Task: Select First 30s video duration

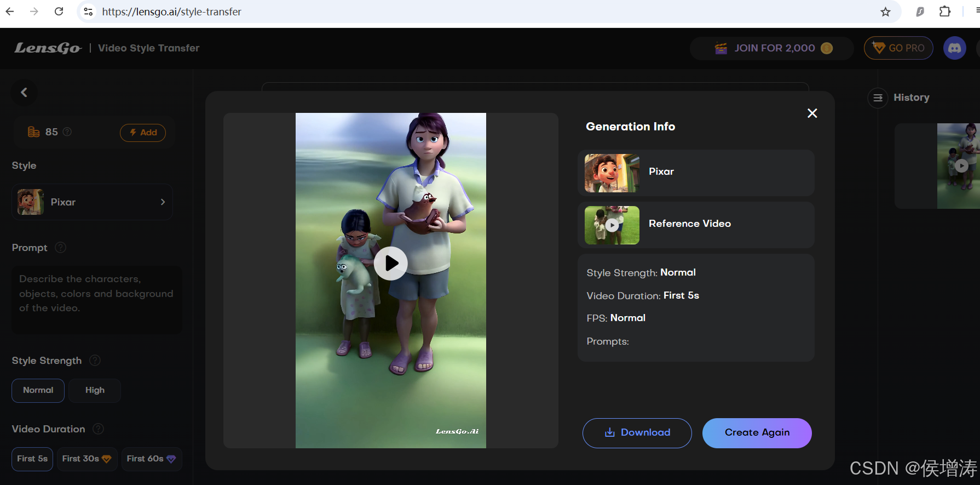Action: (87, 459)
